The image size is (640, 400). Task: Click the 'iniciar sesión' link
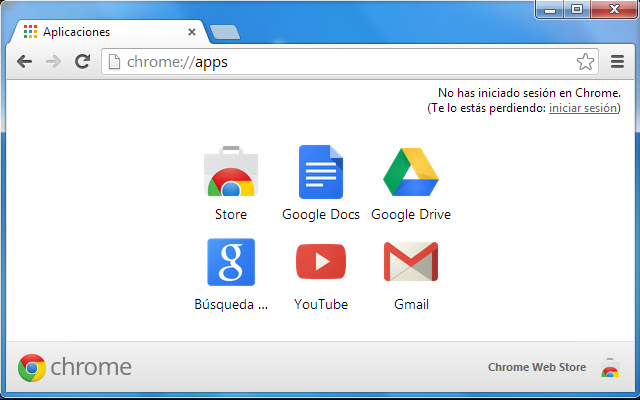click(583, 108)
